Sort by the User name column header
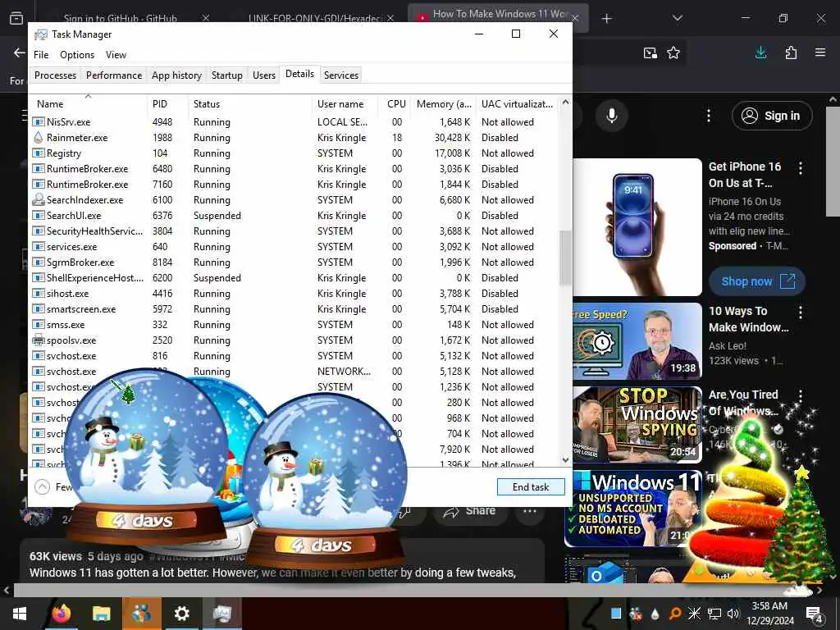This screenshot has width=840, height=630. 345,104
